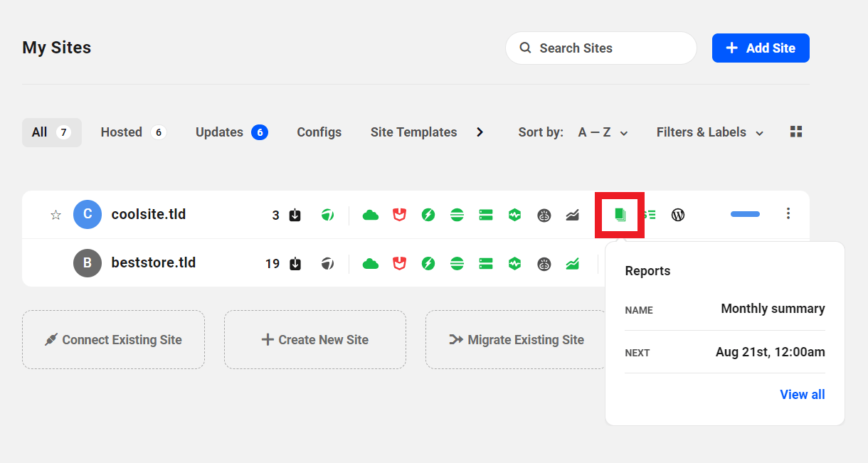Open the three-dot options menu for coolsite.tld

[x=788, y=214]
